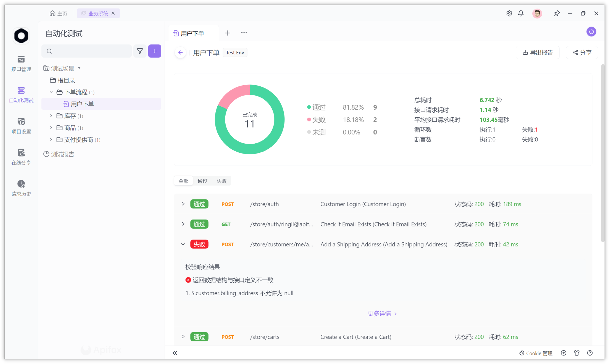Open 更多详情 for the failed request
Viewport: 610px width, 364px height.
(382, 313)
